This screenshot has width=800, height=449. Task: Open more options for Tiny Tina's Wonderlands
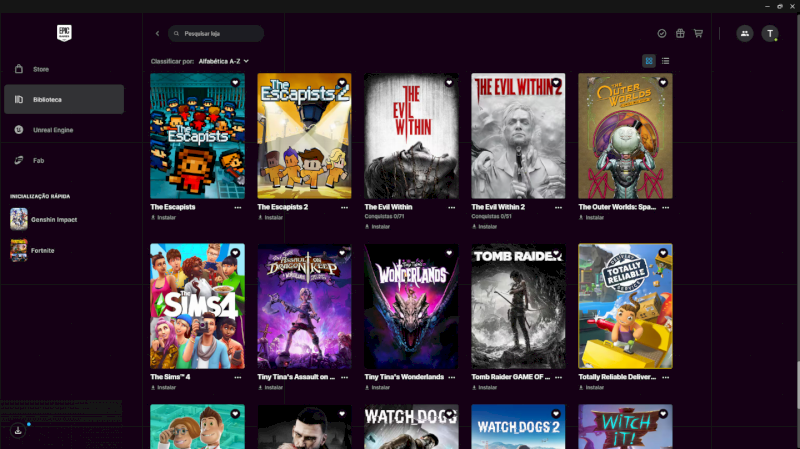pyautogui.click(x=452, y=378)
